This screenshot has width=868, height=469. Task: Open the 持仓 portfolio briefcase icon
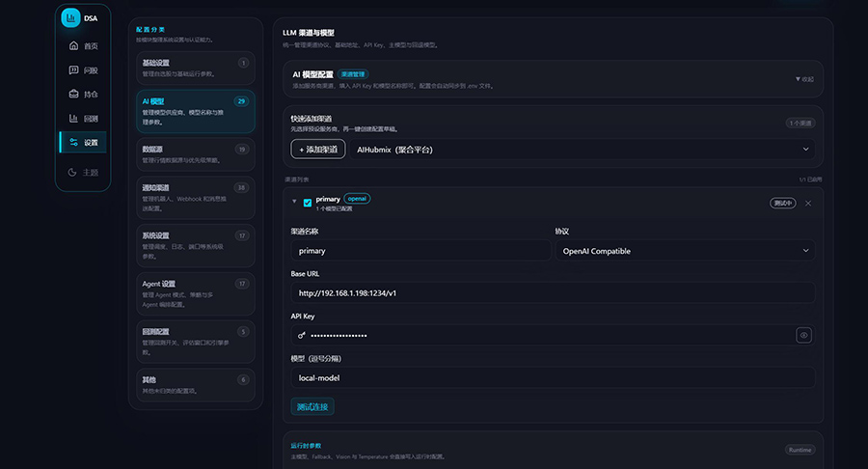(x=74, y=94)
